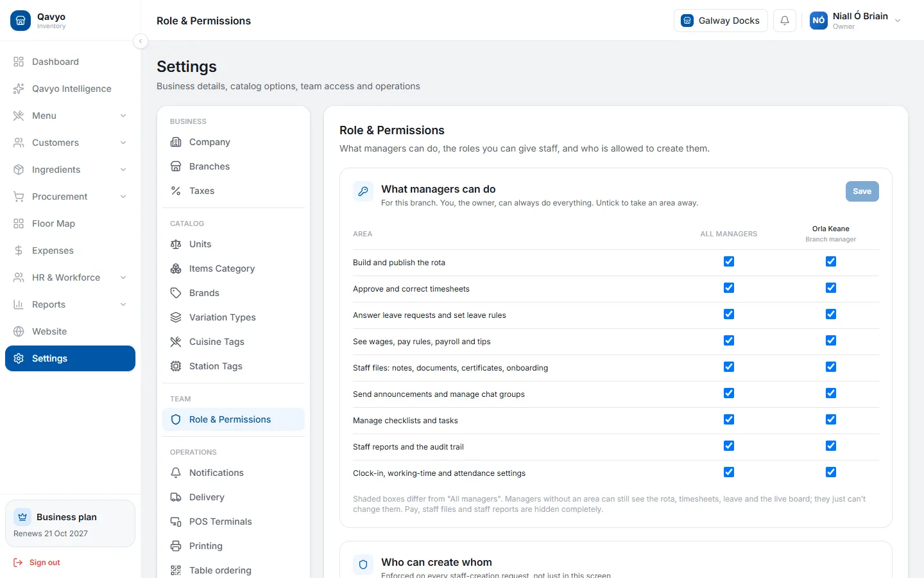
Task: Expand the Ingredients section chevron
Action: click(x=123, y=170)
